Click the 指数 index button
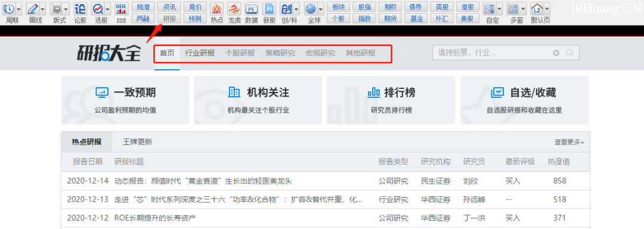 [x=364, y=18]
